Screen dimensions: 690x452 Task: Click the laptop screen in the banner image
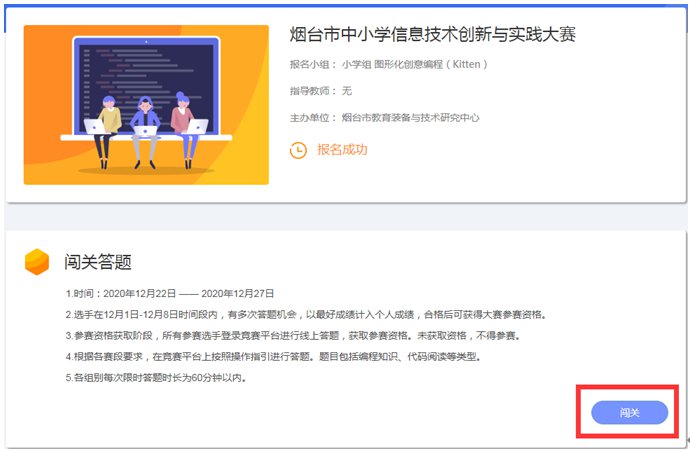146,86
